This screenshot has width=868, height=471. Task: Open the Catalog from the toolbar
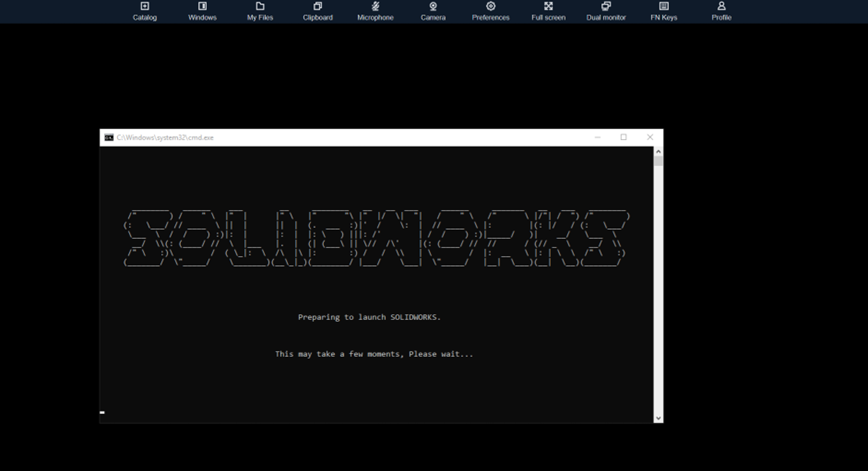[144, 11]
